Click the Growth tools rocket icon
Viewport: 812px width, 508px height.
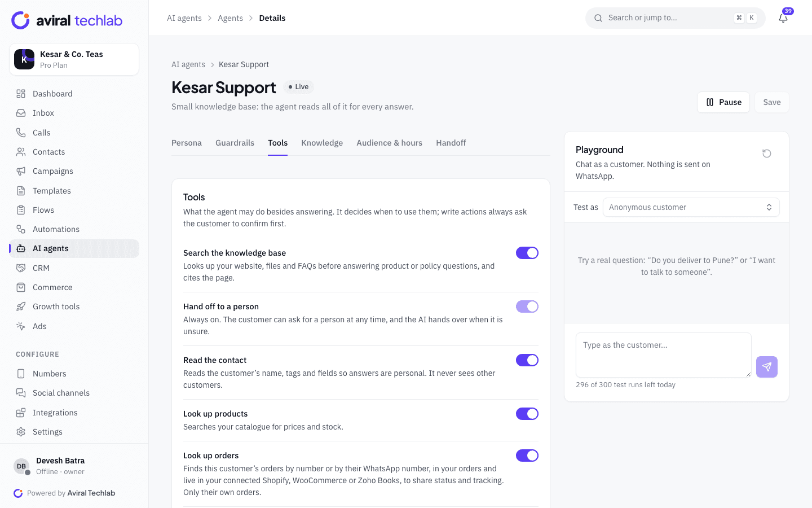click(21, 306)
